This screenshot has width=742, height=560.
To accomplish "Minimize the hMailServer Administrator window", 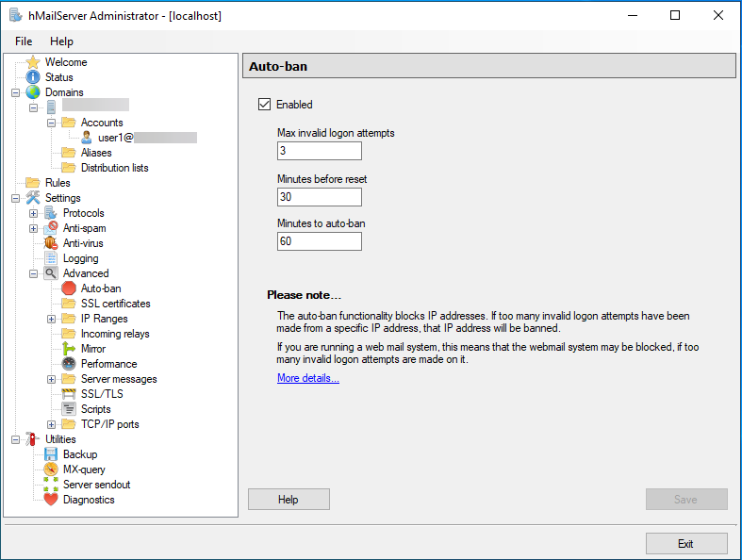I will tap(633, 15).
